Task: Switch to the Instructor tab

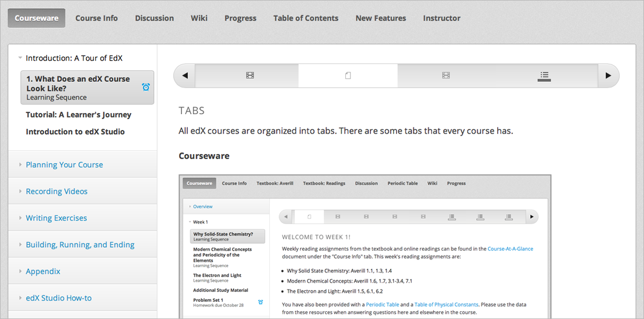Action: pyautogui.click(x=442, y=18)
